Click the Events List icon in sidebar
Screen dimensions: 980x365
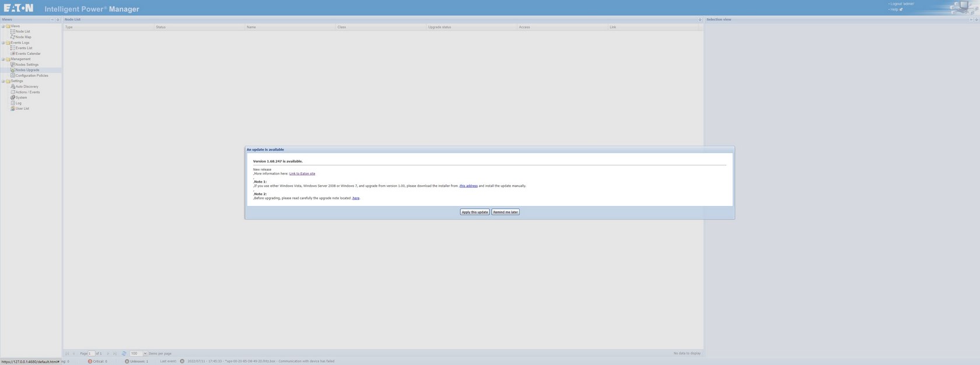pos(13,48)
